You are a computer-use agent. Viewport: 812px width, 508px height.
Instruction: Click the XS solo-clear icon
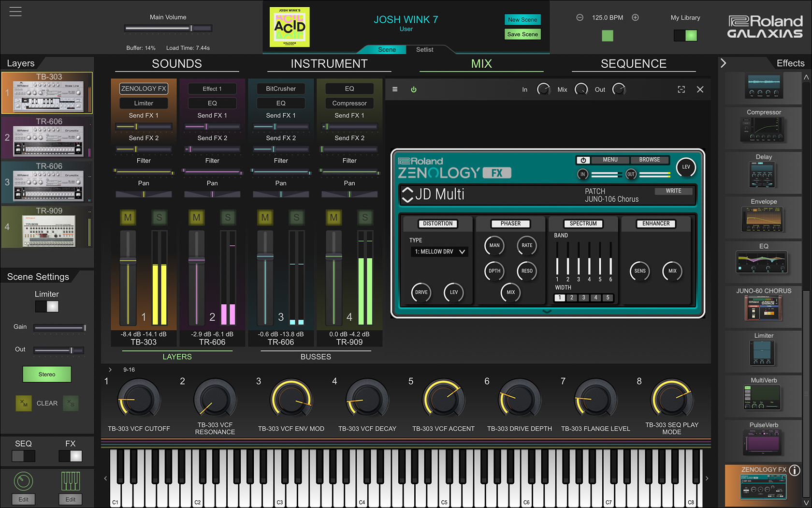(x=71, y=403)
